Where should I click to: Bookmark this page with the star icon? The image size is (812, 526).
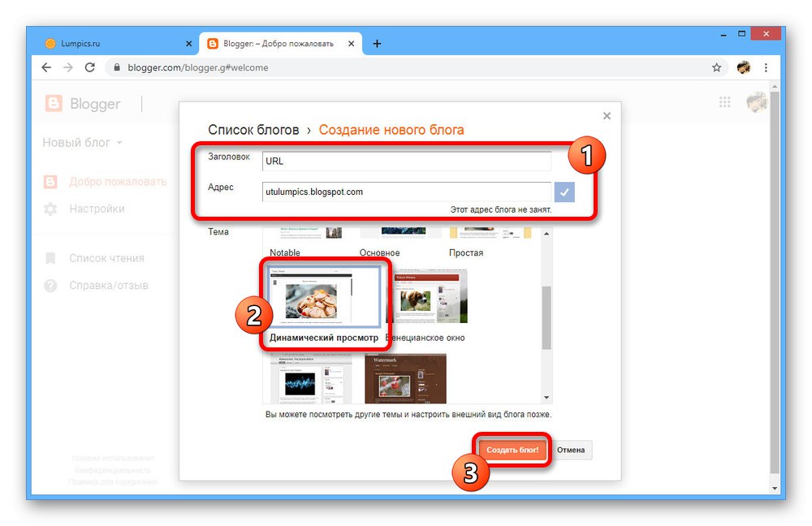click(716, 67)
